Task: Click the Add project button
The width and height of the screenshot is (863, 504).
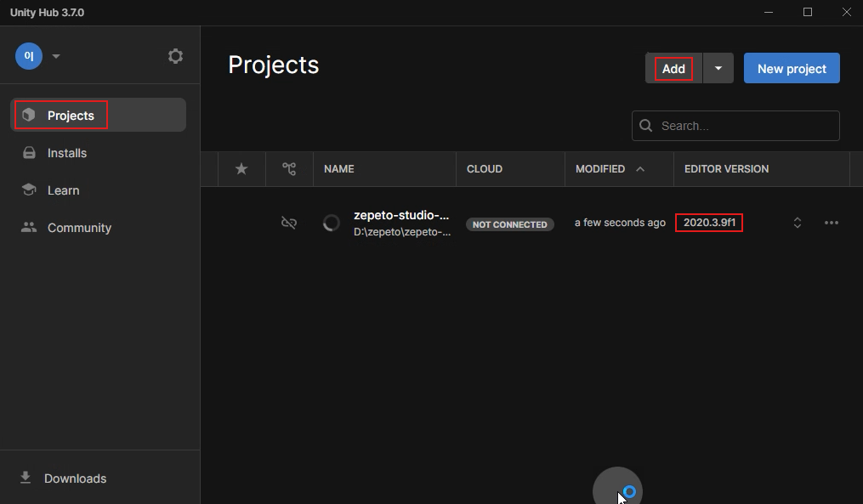Action: coord(673,68)
